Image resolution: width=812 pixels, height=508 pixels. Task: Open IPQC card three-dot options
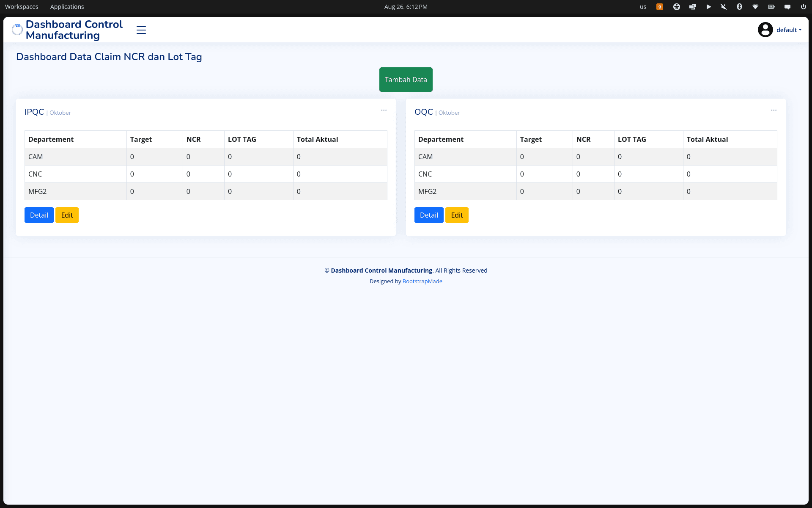tap(384, 110)
